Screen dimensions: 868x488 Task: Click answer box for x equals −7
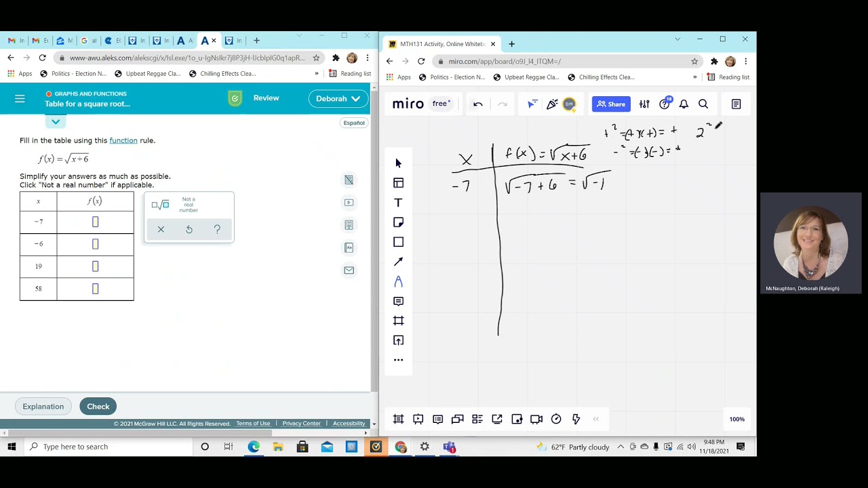click(x=95, y=222)
